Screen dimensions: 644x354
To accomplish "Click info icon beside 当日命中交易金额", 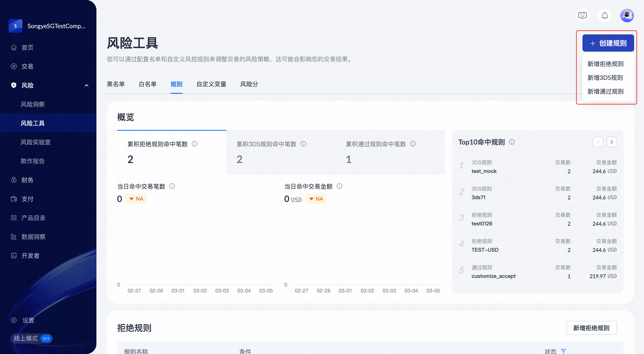I will tap(339, 186).
